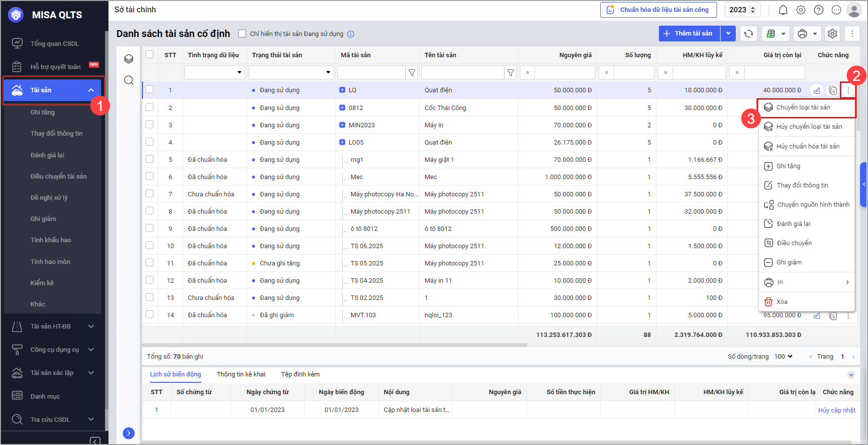
Task: Click 'Chuẩn hóa dữ liệu tài sản công' button
Action: click(x=659, y=10)
